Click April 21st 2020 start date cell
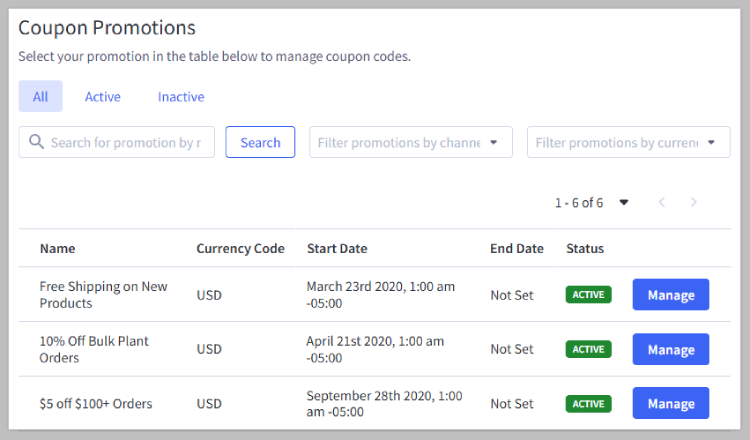The image size is (750, 440). [x=375, y=349]
